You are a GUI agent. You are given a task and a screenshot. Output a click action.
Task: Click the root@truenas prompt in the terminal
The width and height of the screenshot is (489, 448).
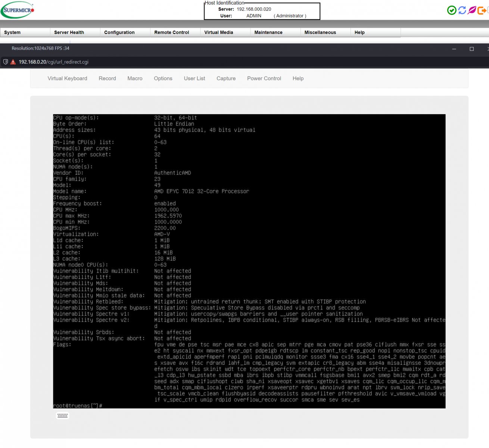tap(78, 405)
